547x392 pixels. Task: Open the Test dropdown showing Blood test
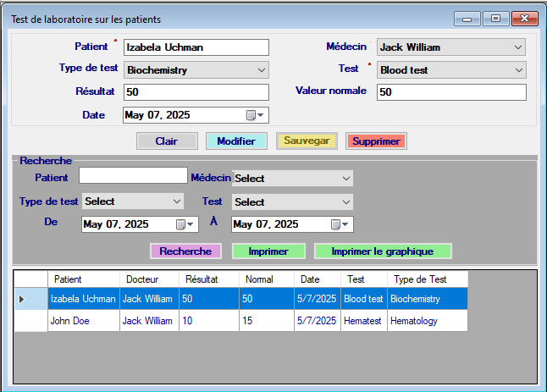[518, 70]
